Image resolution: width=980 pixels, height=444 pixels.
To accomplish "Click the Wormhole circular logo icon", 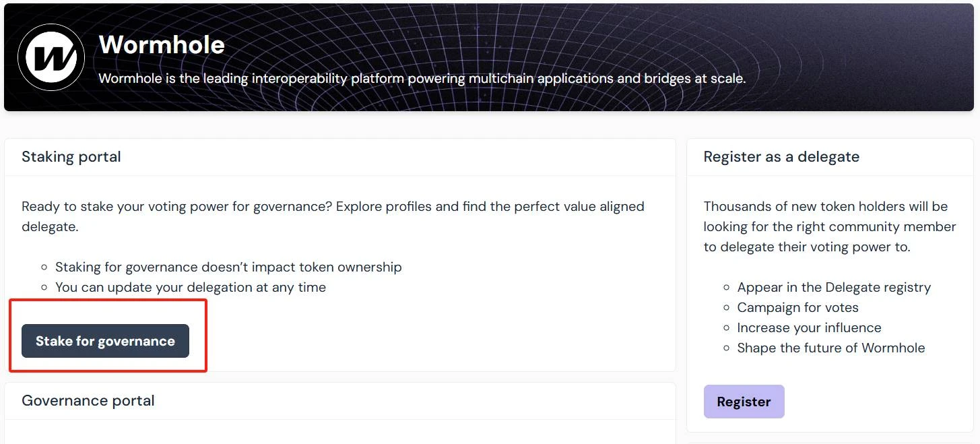I will (x=51, y=57).
